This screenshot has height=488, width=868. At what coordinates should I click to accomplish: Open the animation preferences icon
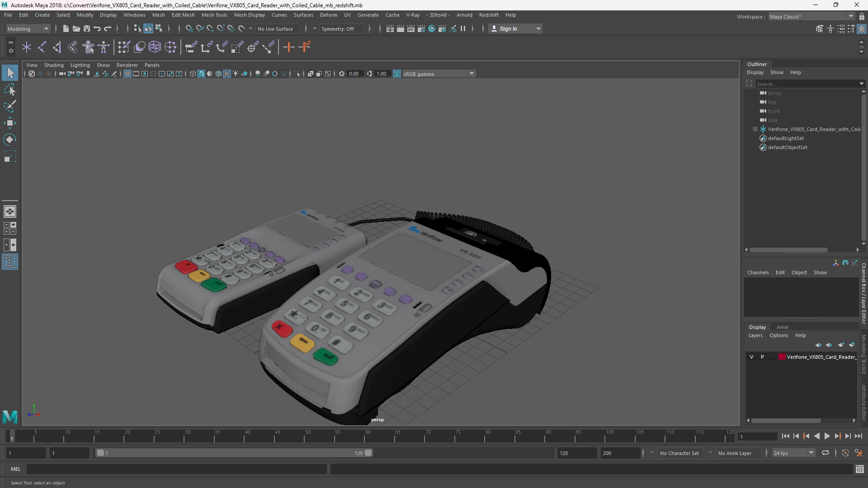point(859,453)
